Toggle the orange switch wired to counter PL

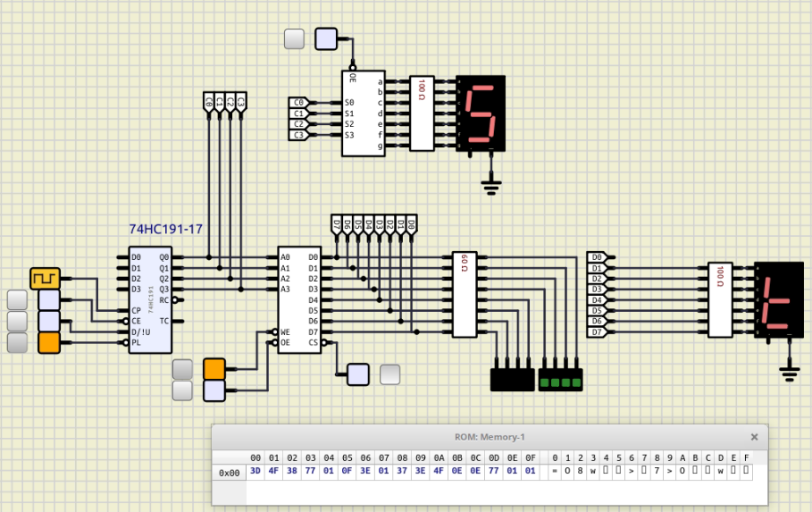pyautogui.click(x=49, y=342)
